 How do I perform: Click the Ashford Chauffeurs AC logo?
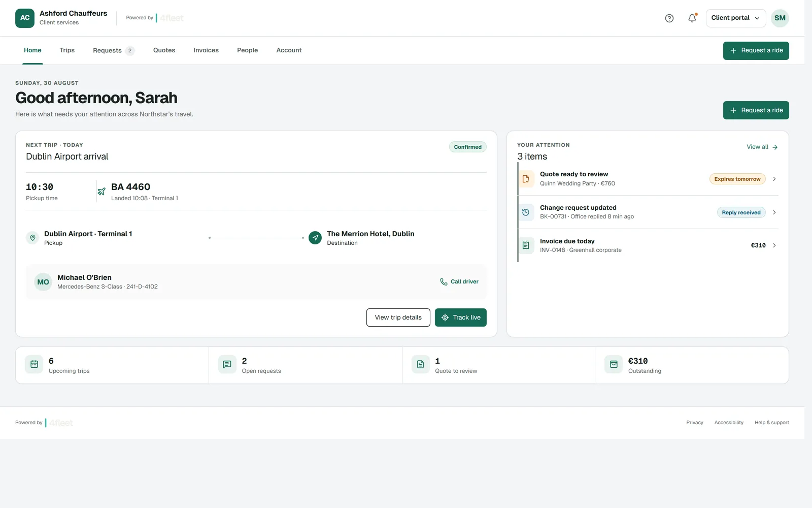click(25, 18)
